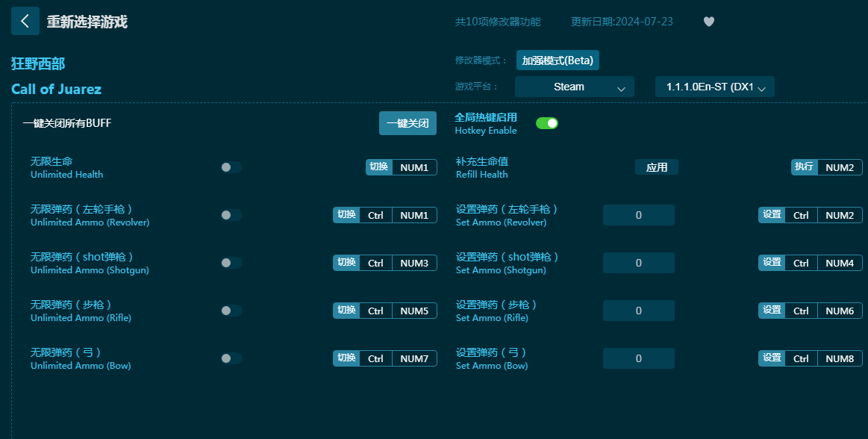Click the 狂野西部 game name
Viewport: 868px width, 439px height.
coord(38,63)
